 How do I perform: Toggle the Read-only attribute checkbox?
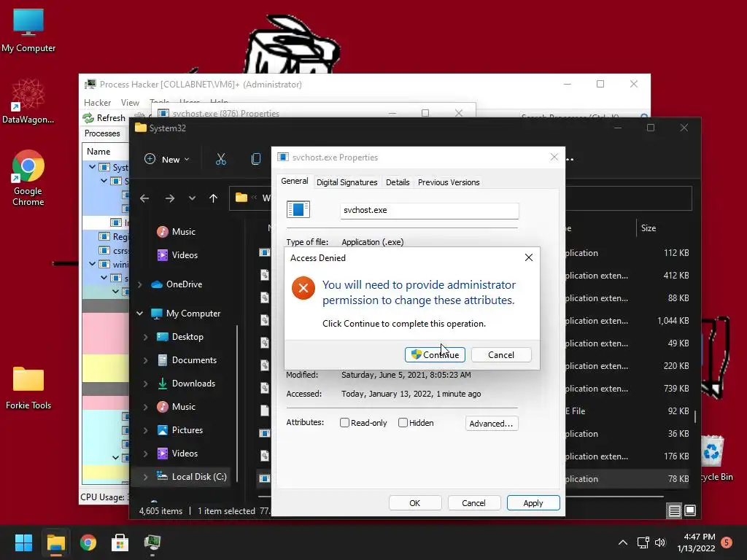point(344,423)
